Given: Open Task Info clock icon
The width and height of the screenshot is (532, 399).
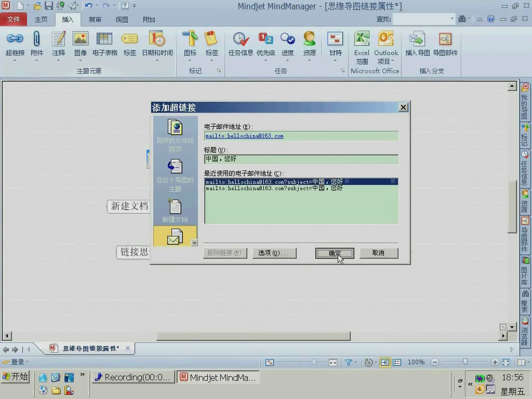Looking at the screenshot, I should pyautogui.click(x=241, y=38).
